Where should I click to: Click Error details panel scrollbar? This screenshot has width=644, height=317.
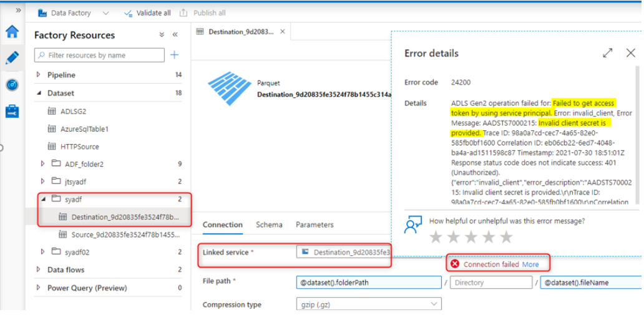coord(637,134)
